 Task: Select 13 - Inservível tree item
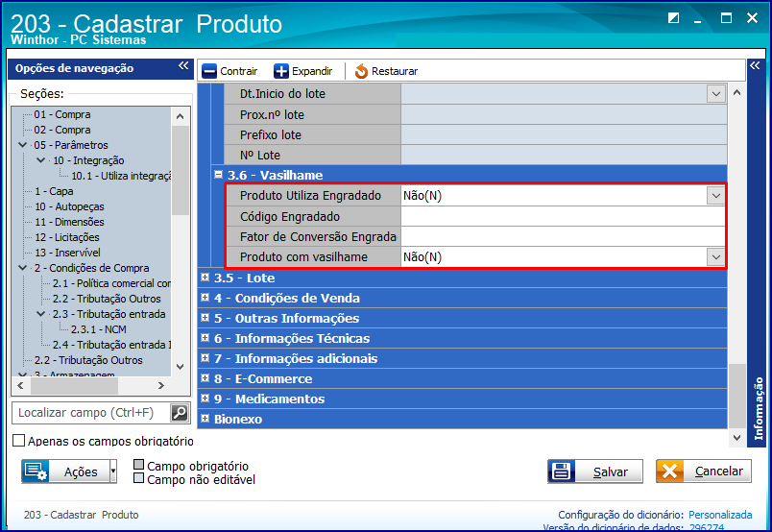coord(67,253)
